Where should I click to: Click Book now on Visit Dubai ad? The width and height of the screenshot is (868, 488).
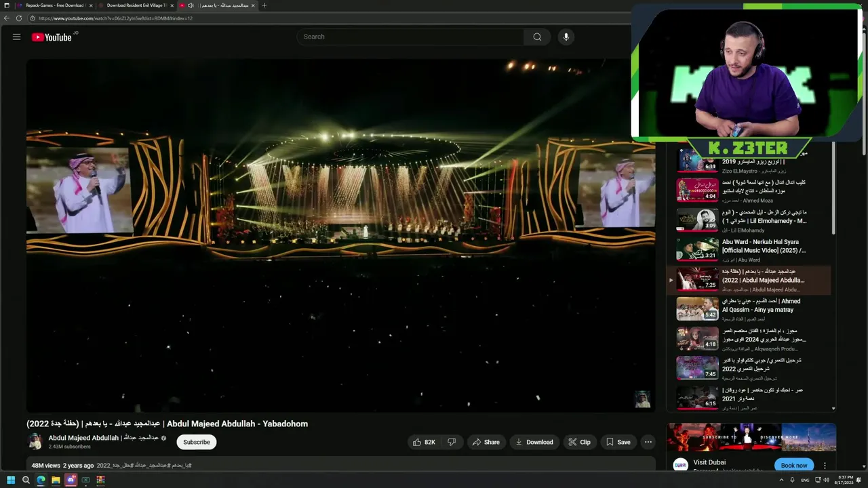793,466
